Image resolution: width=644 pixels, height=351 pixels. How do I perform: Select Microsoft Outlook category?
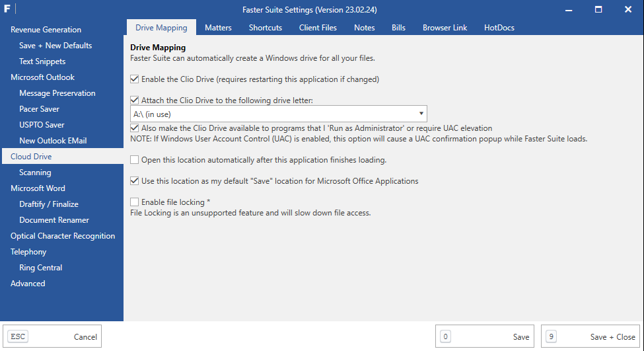point(43,77)
